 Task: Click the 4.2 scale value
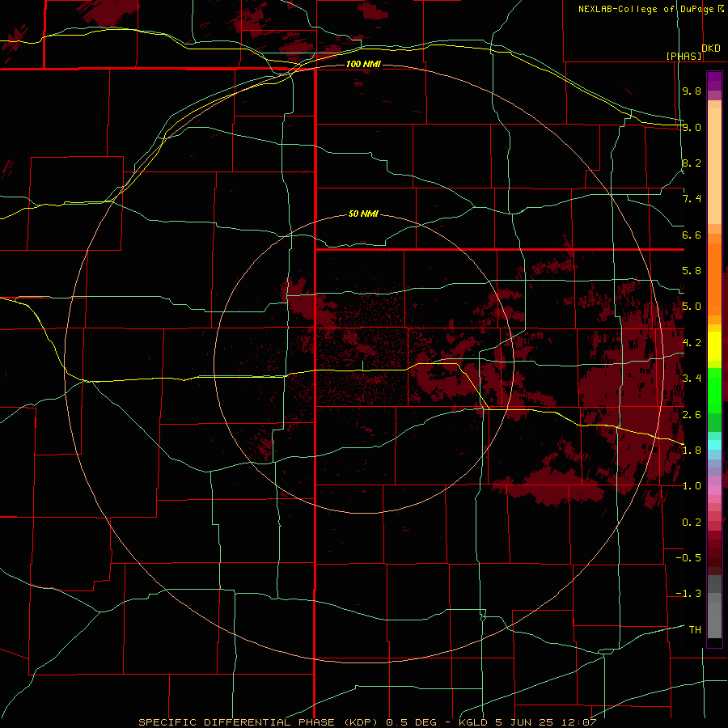(692, 343)
